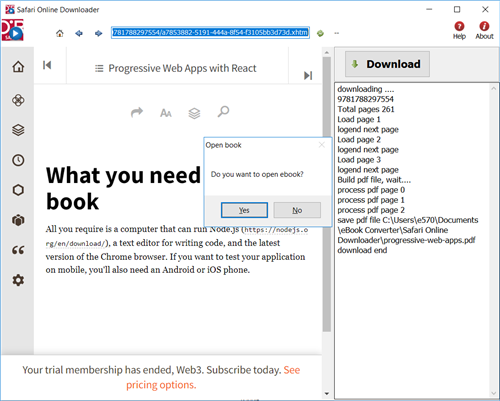Viewport: 500px width, 401px height.
Task: Open table of contents for Progressive Web Apps
Action: (x=175, y=68)
